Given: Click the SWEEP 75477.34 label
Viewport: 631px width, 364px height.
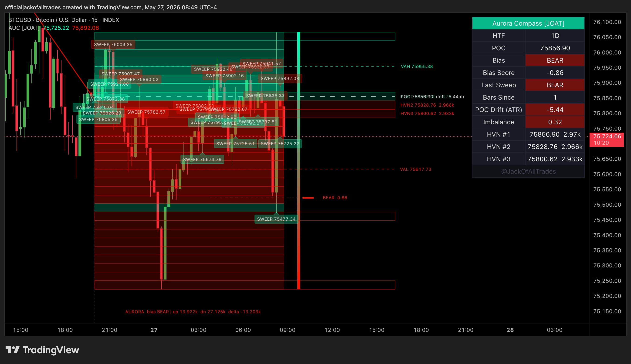Looking at the screenshot, I should coord(276,219).
